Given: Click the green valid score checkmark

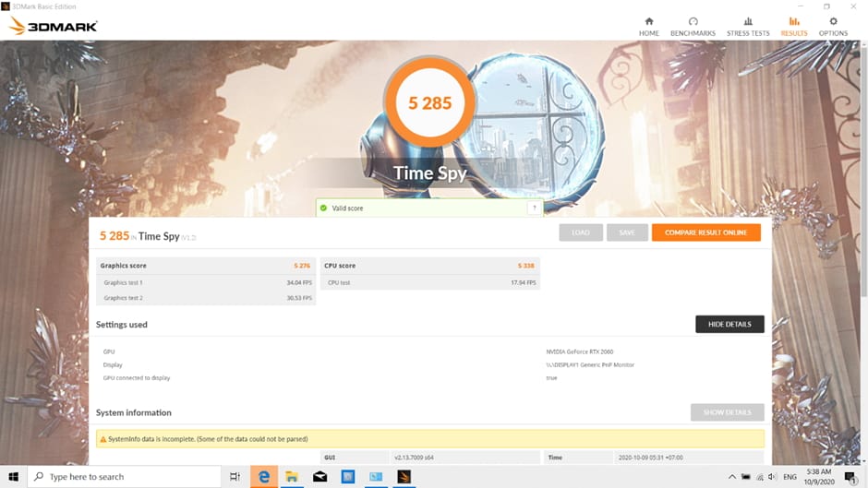Looking at the screenshot, I should point(324,208).
